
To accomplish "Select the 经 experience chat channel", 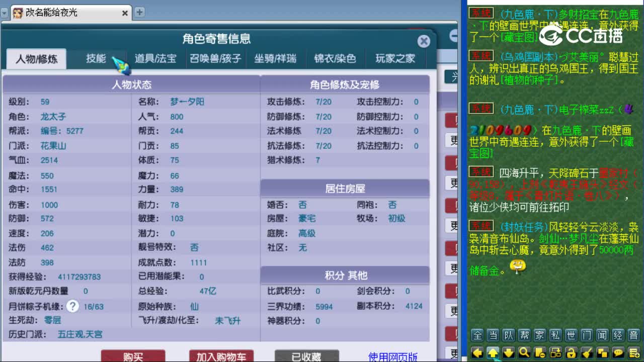I will 618,335.
